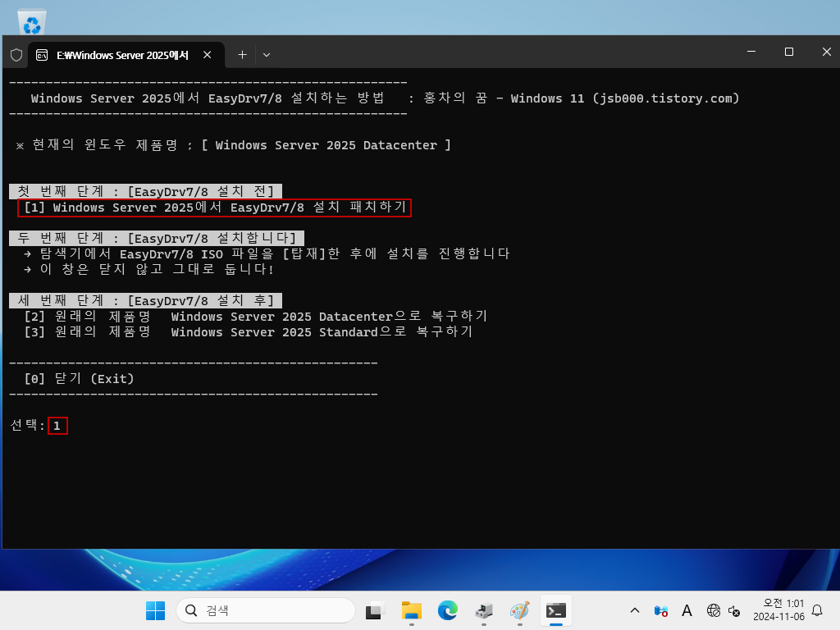Click line [3] Standard으로 복구하기

[x=248, y=331]
